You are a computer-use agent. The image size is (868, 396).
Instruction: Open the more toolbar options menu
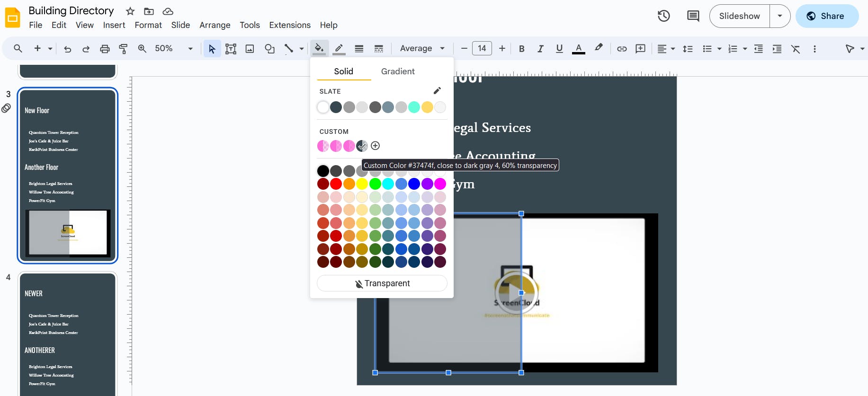tap(814, 49)
